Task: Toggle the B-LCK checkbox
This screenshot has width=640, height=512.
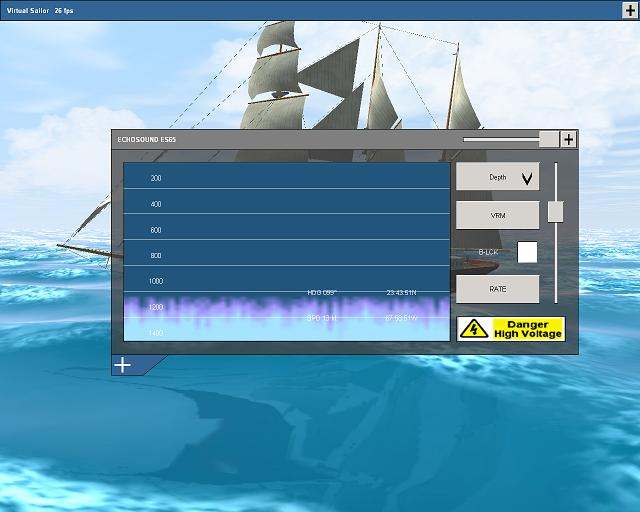Action: tap(527, 252)
